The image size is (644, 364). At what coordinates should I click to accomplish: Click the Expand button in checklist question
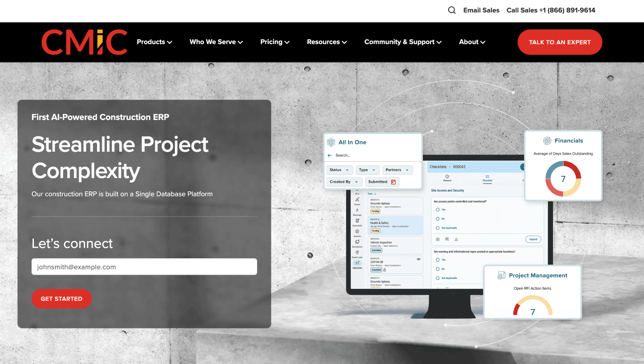click(533, 239)
